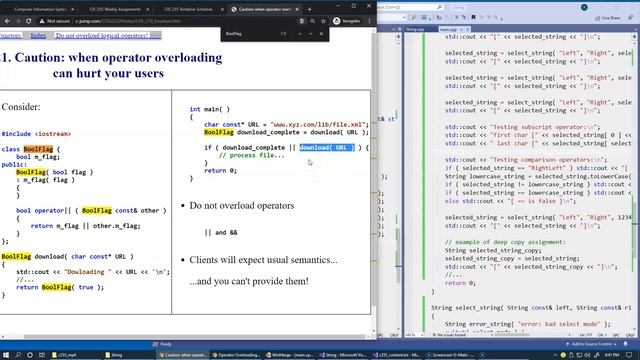Image resolution: width=640 pixels, height=360 pixels.
Task: Open the String folder taskbar item
Action: [x=128, y=355]
